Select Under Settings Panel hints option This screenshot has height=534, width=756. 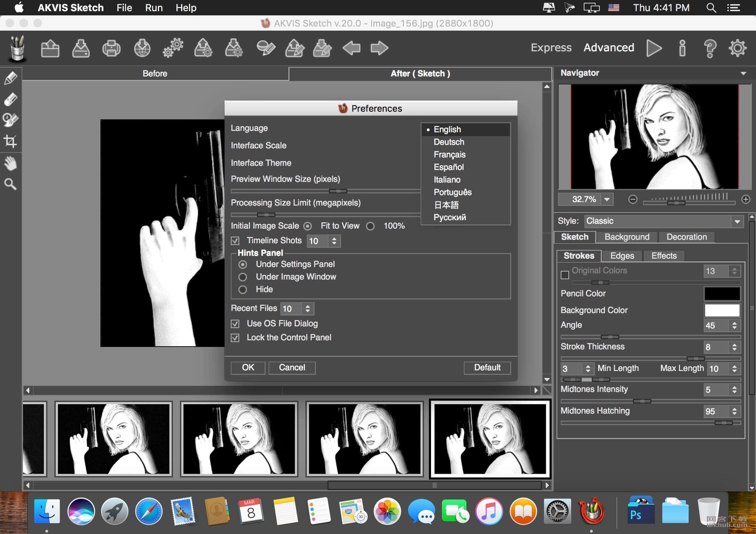coord(243,265)
